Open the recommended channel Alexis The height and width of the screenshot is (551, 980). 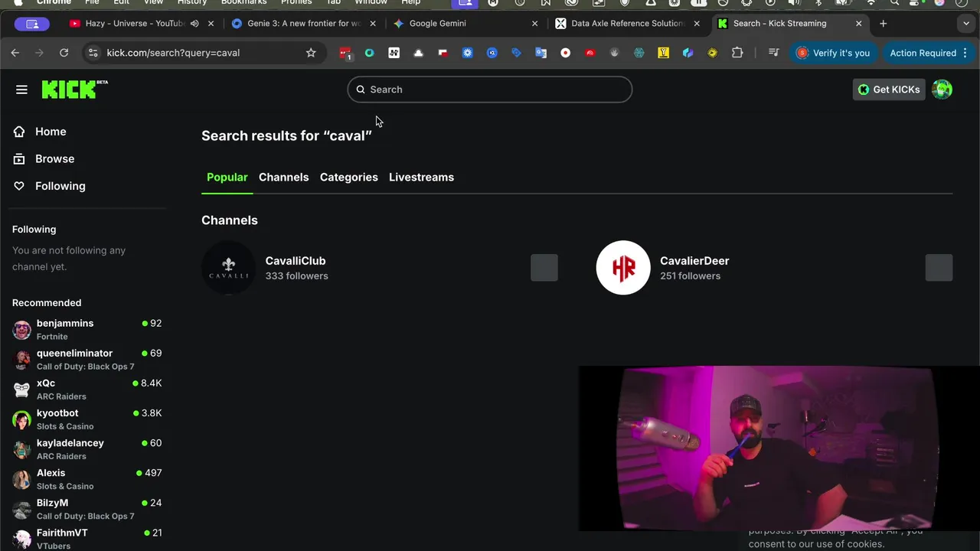click(87, 479)
